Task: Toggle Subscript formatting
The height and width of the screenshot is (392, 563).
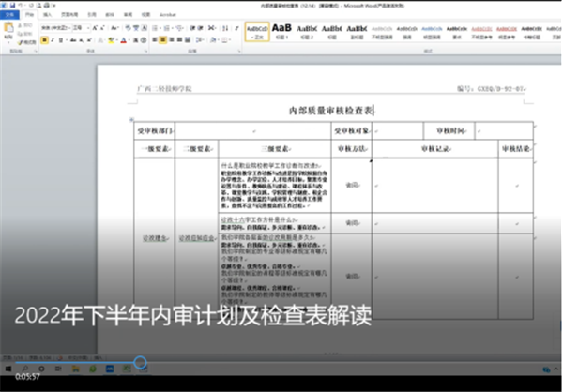Action: coord(81,39)
